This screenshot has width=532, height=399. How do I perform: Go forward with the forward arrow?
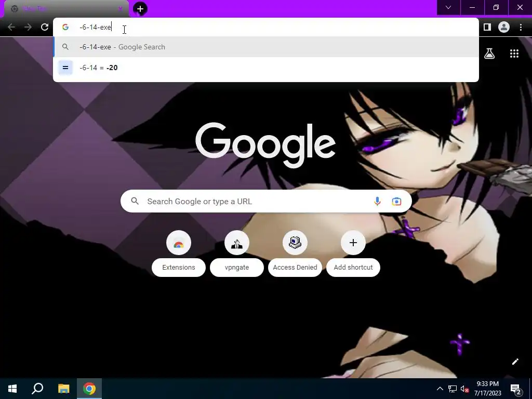[x=28, y=27]
